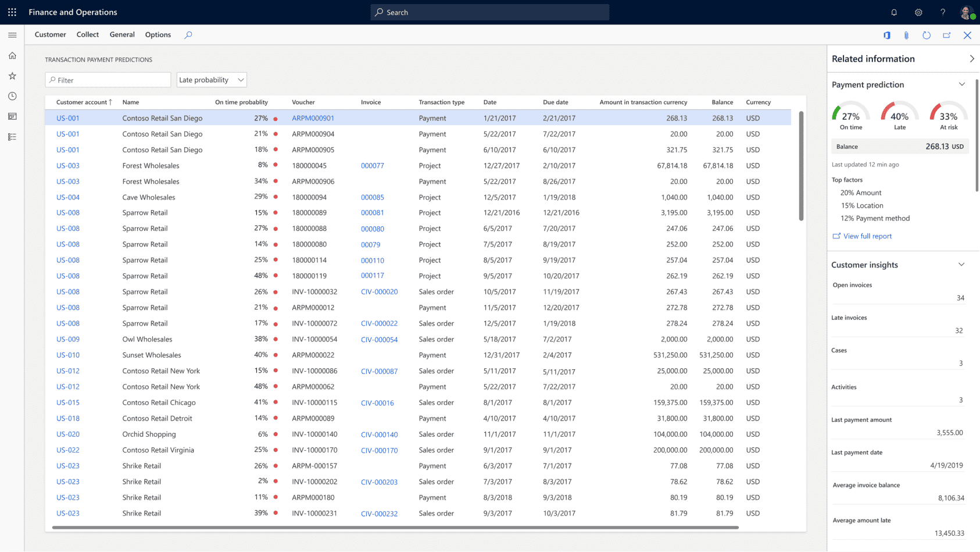Select the Sunset Wholesales row name

(x=152, y=355)
